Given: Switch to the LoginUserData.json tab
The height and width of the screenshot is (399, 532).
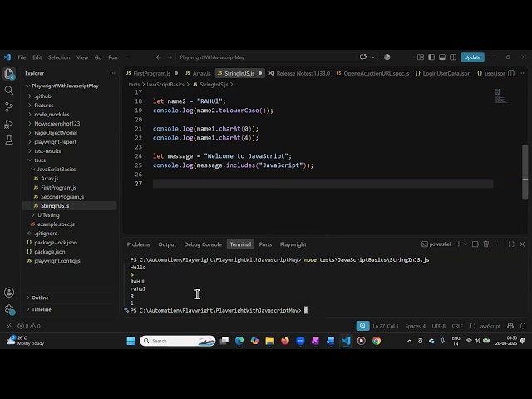Looking at the screenshot, I should click(443, 73).
